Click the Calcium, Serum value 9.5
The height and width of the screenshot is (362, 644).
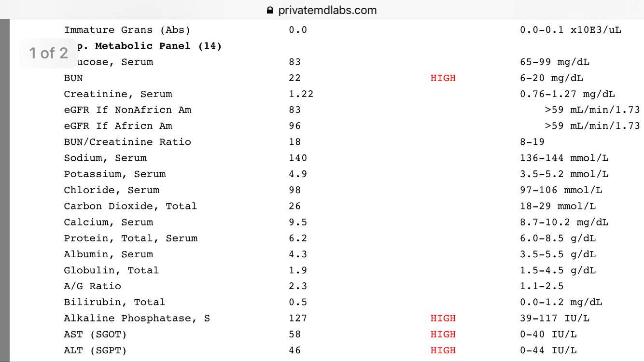point(297,222)
